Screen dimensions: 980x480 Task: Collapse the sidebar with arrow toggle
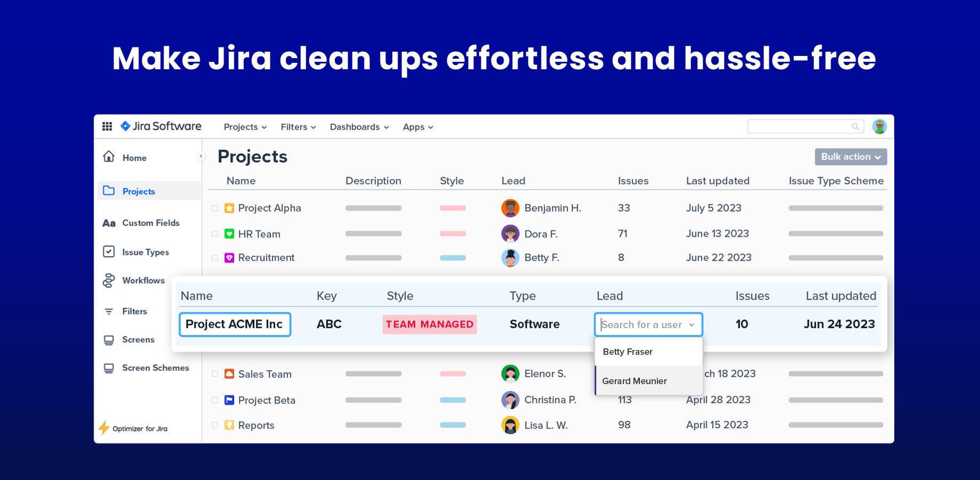201,156
